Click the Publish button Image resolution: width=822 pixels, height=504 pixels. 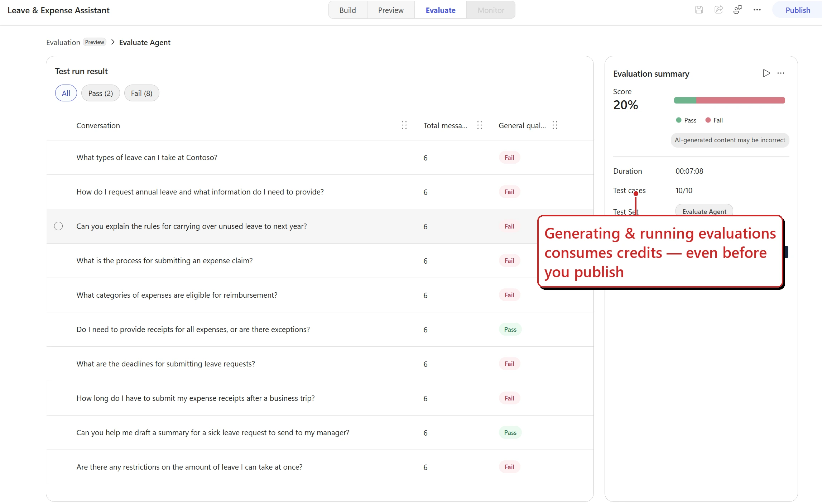tap(797, 10)
